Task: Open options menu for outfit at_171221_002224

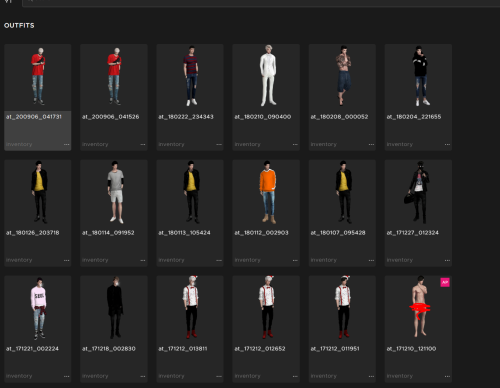Action: point(67,376)
